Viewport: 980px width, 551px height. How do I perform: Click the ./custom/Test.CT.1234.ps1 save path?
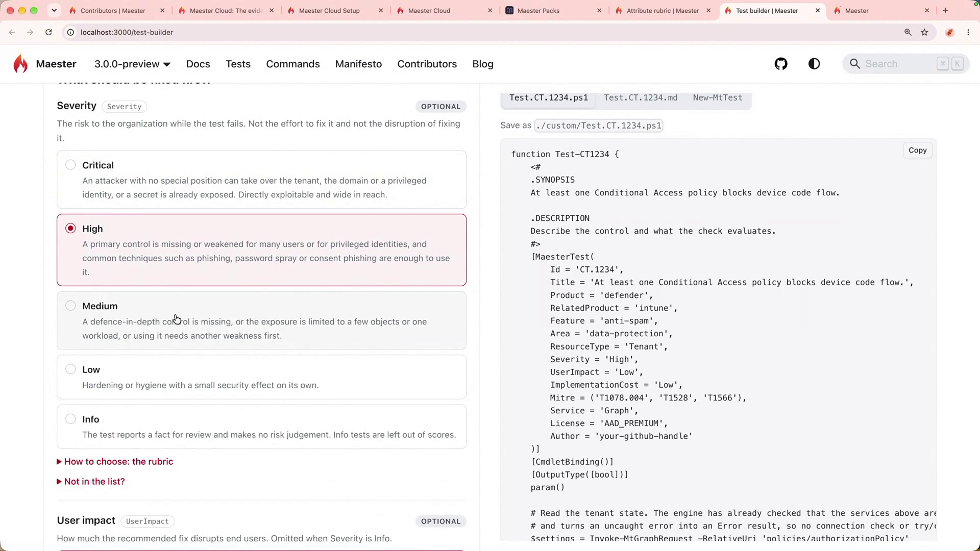tap(598, 126)
